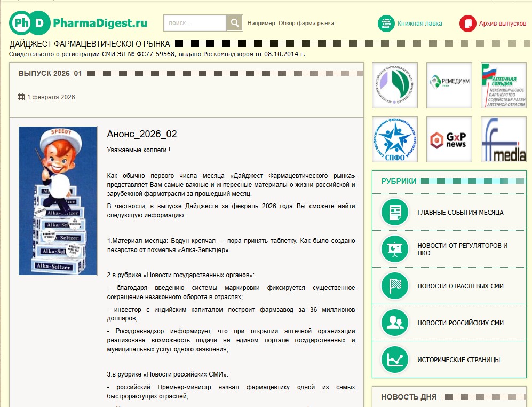Click the СПФО star emblem
This screenshot has height=407, width=532.
(395, 139)
